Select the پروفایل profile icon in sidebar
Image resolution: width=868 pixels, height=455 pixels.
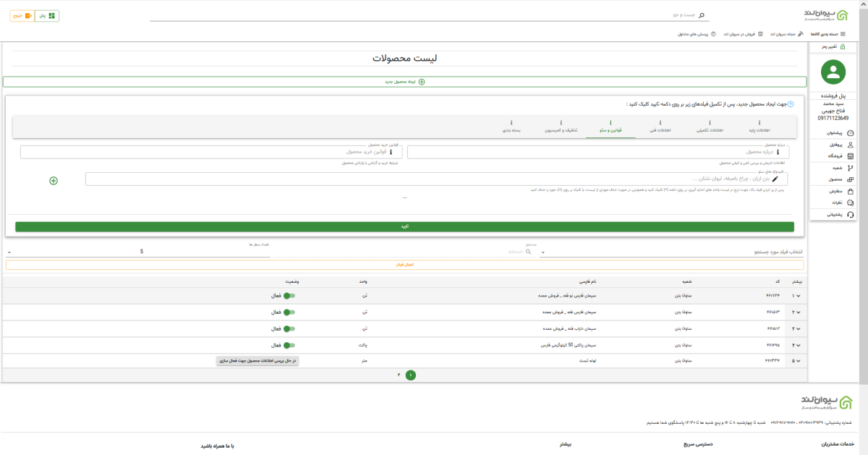click(851, 145)
